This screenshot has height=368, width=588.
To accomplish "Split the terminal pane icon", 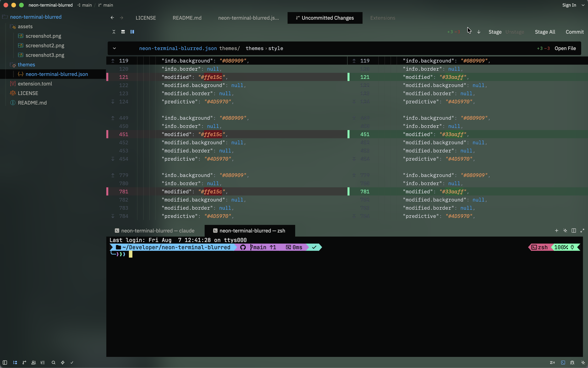I will (574, 231).
